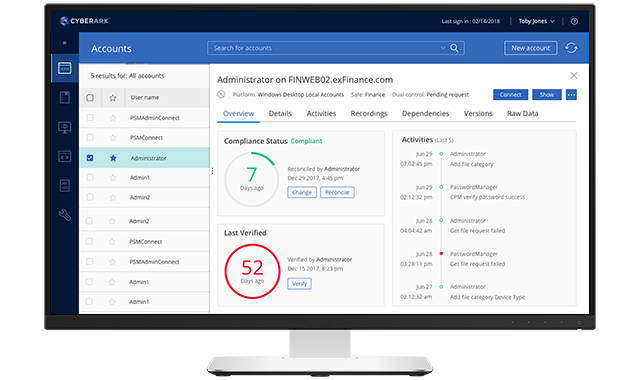This screenshot has height=380, width=640.
Task: Expand the collapsed sidebar with double chevron
Action: [x=64, y=42]
